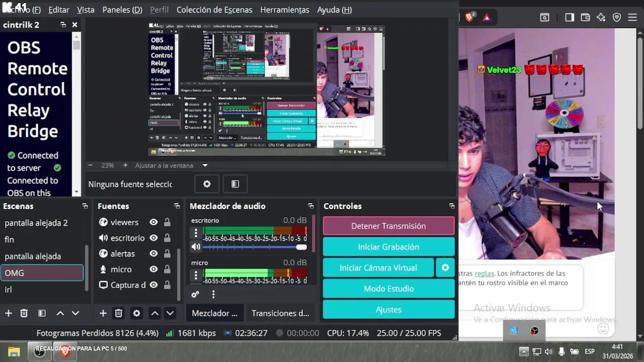
Task: Click Iniciar Cámara Virtual button
Action: click(378, 267)
